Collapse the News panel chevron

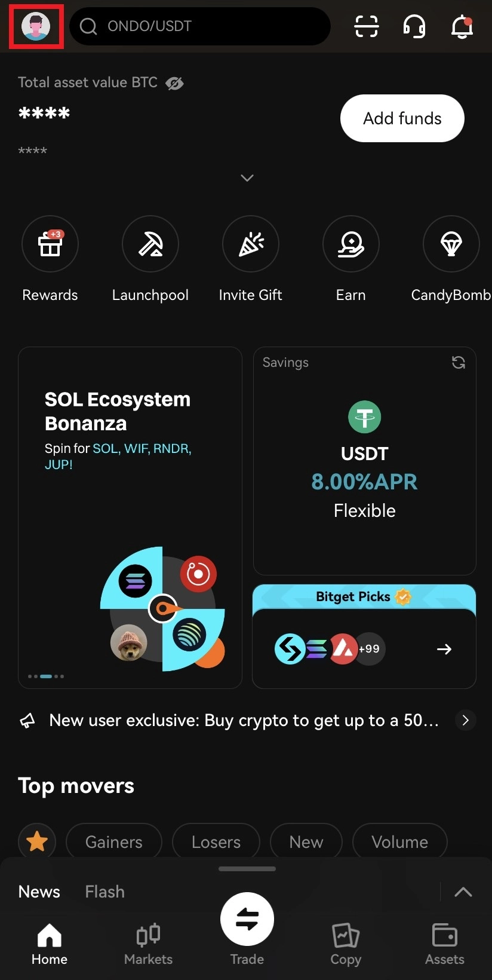pyautogui.click(x=463, y=892)
